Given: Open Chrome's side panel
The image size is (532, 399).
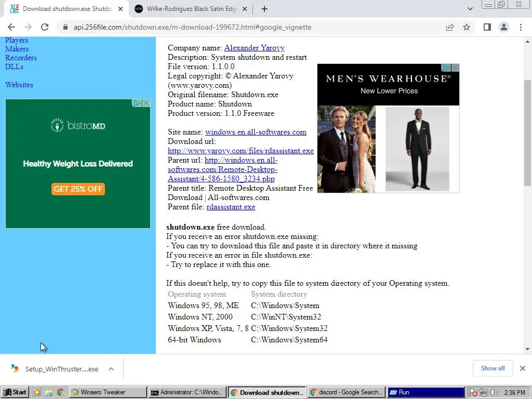Looking at the screenshot, I should pyautogui.click(x=487, y=27).
